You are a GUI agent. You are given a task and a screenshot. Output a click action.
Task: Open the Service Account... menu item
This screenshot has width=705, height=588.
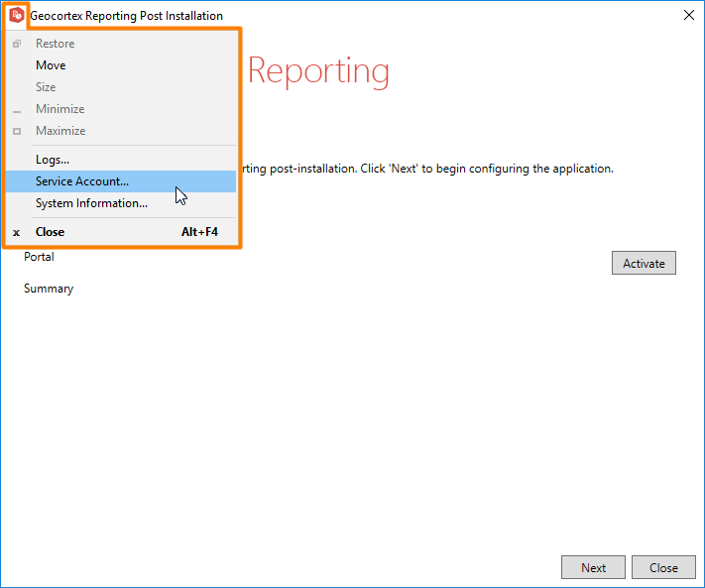[82, 181]
